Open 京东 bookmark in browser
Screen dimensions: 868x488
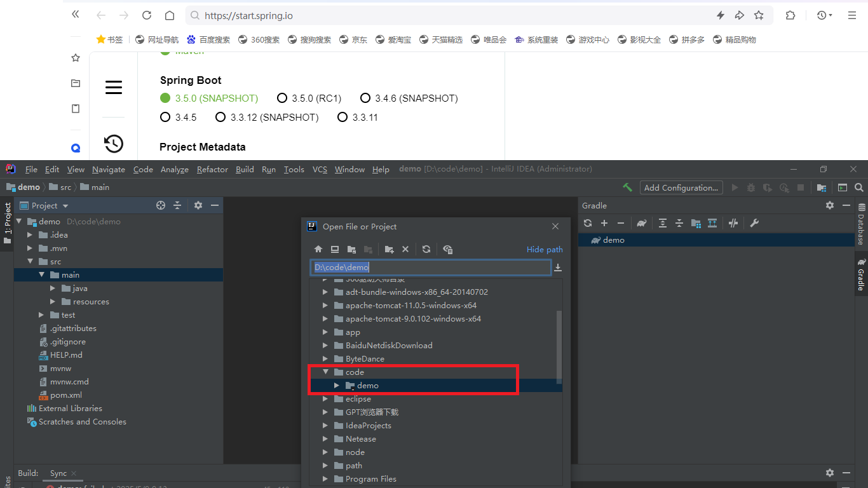[353, 39]
